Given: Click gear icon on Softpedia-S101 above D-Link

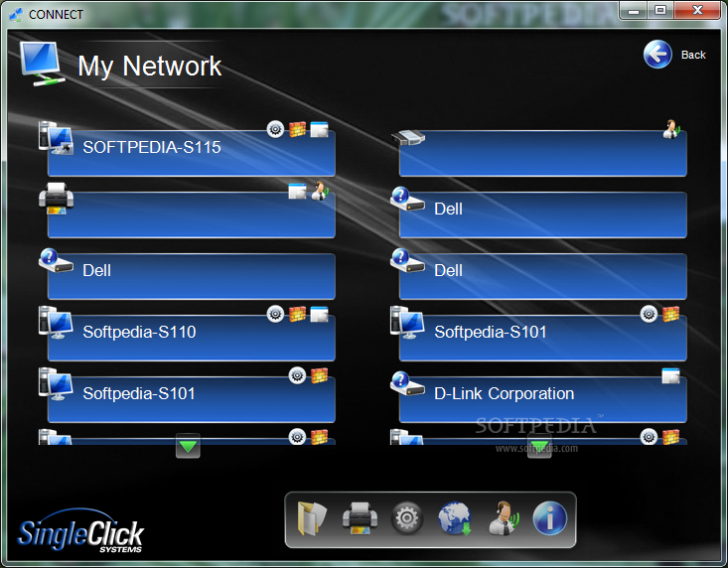Looking at the screenshot, I should (x=649, y=314).
